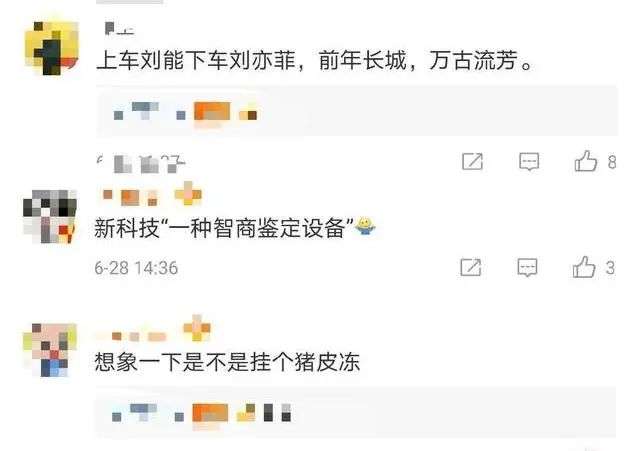Image resolution: width=640 pixels, height=451 pixels.
Task: Like the comment about 刘亦菲
Action: click(x=585, y=161)
